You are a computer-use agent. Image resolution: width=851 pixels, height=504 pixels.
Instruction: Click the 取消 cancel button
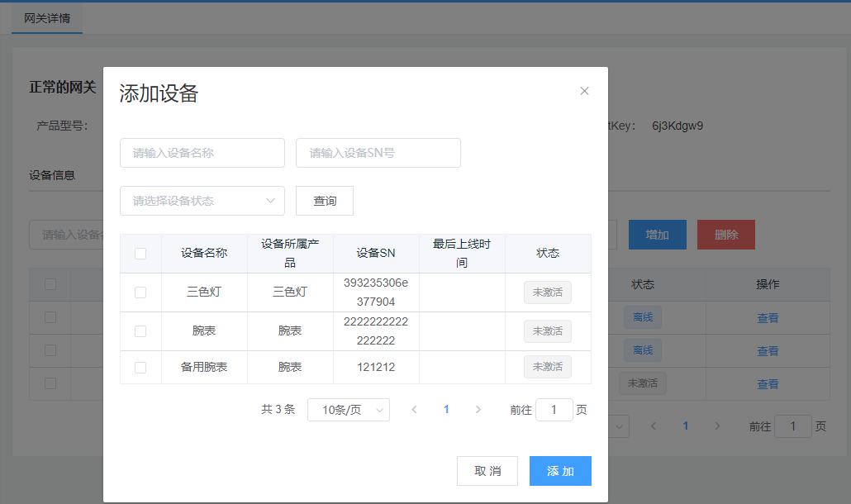[487, 471]
